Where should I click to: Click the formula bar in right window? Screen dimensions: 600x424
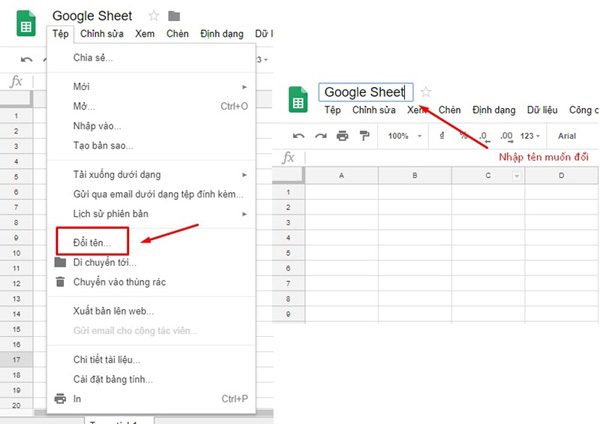452,157
